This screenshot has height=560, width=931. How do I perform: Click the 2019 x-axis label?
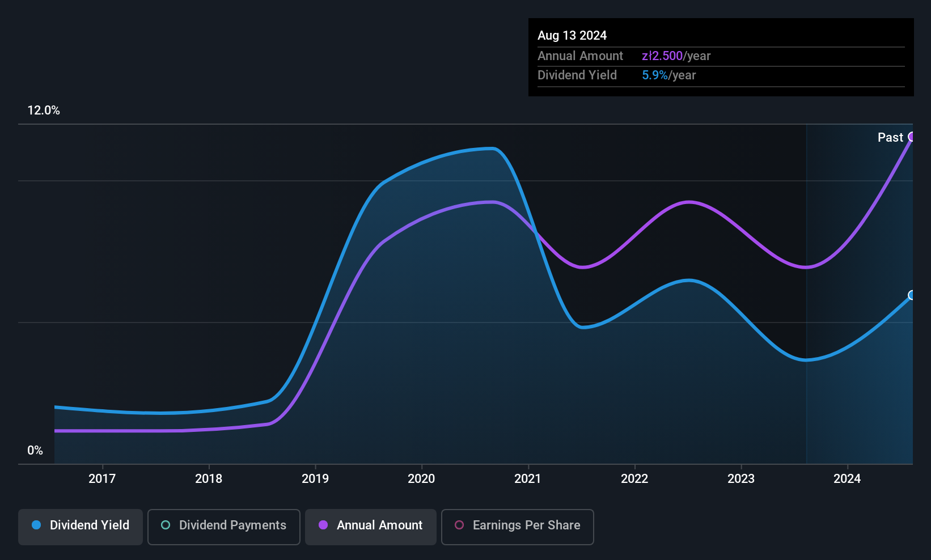click(315, 478)
